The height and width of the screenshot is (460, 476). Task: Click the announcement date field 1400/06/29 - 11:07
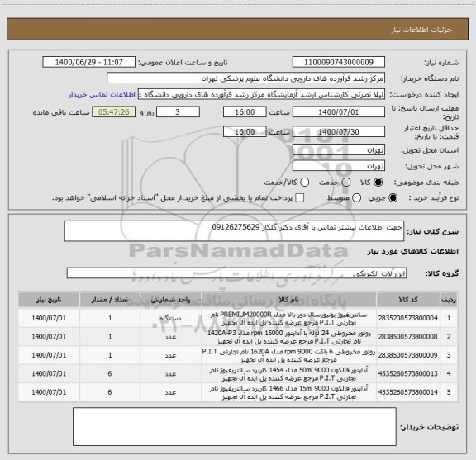(89, 62)
